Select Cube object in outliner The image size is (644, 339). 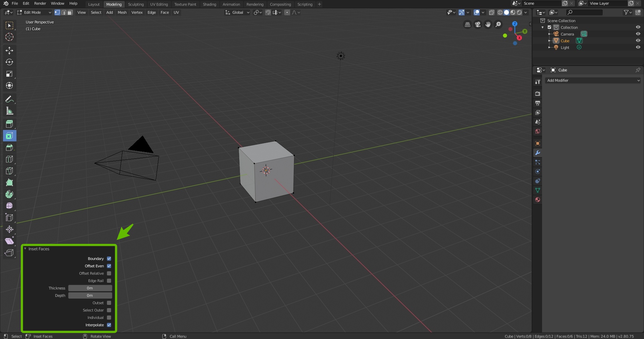coord(565,41)
